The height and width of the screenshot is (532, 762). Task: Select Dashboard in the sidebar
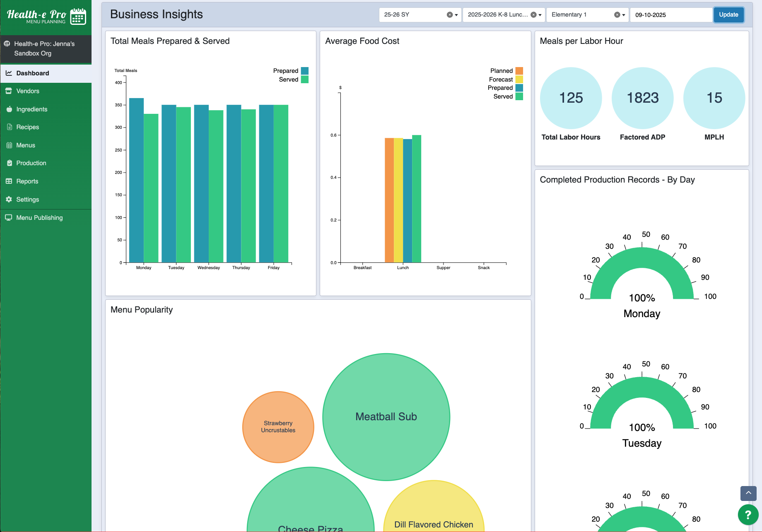pyautogui.click(x=33, y=73)
